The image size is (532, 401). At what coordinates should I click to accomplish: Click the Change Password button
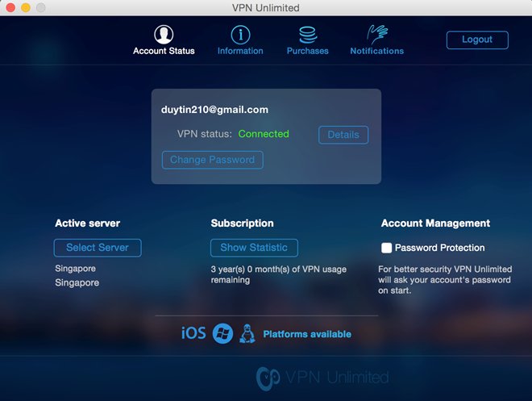pos(212,160)
